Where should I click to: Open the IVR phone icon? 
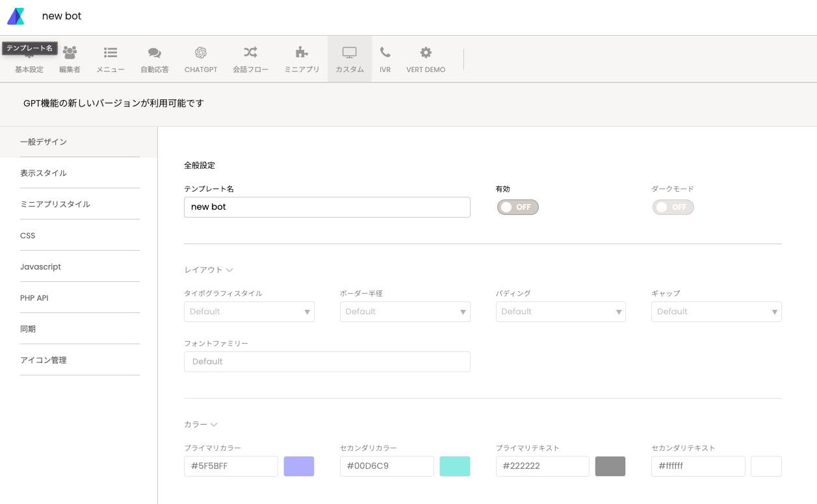point(385,53)
